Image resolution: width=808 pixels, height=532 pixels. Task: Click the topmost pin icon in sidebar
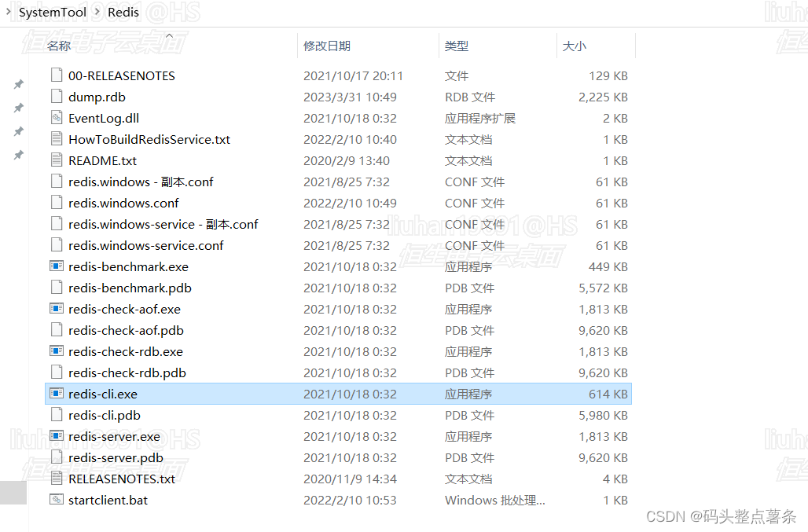click(x=18, y=84)
